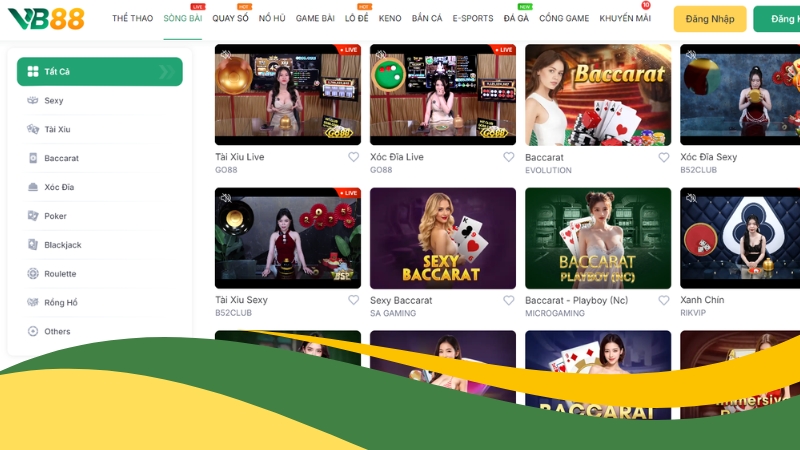
Task: Click the Blackjack cards icon
Action: point(33,245)
